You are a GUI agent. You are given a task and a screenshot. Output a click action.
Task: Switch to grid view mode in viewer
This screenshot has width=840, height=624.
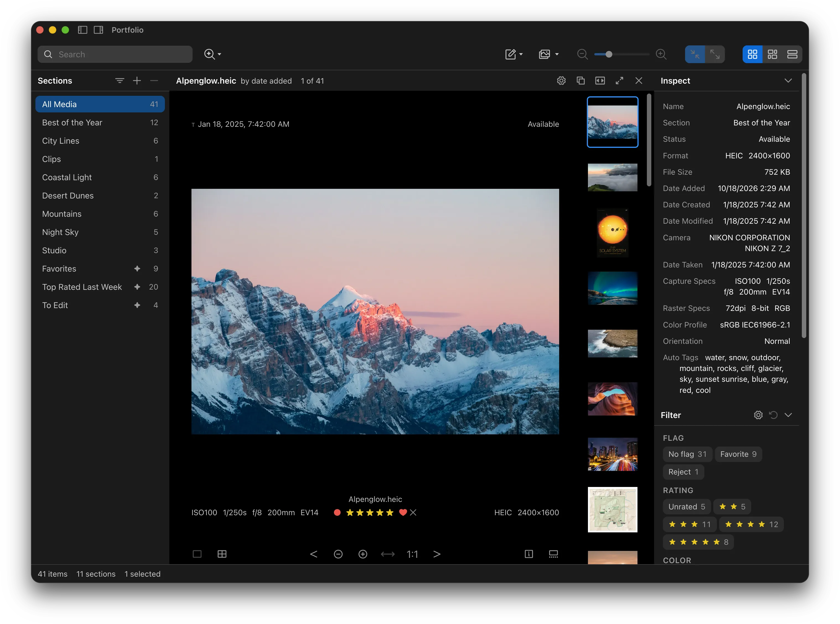tap(222, 554)
